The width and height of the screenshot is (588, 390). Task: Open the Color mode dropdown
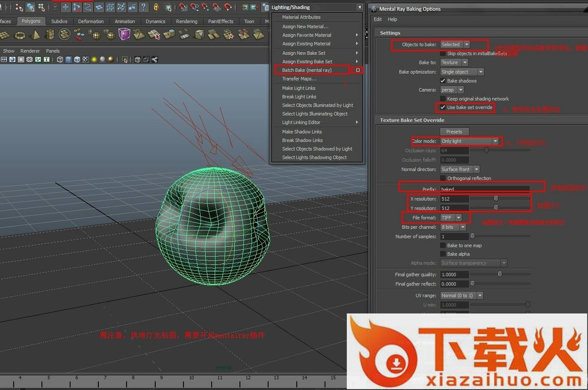pyautogui.click(x=470, y=141)
